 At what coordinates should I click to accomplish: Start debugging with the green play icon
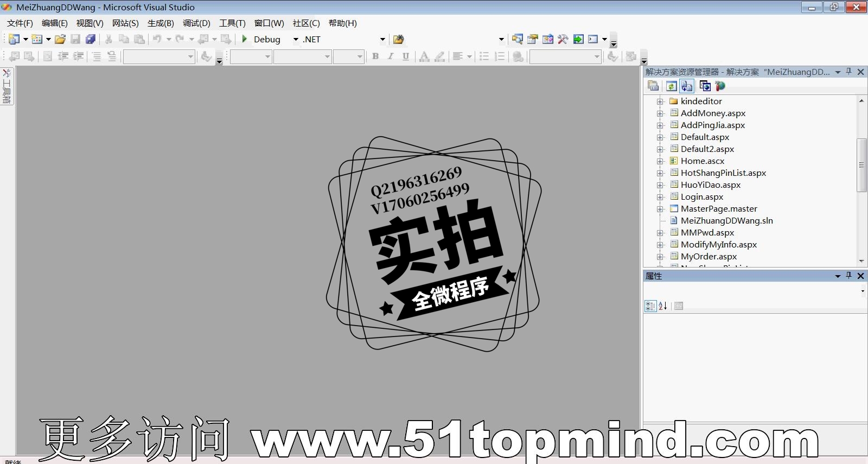pos(245,39)
